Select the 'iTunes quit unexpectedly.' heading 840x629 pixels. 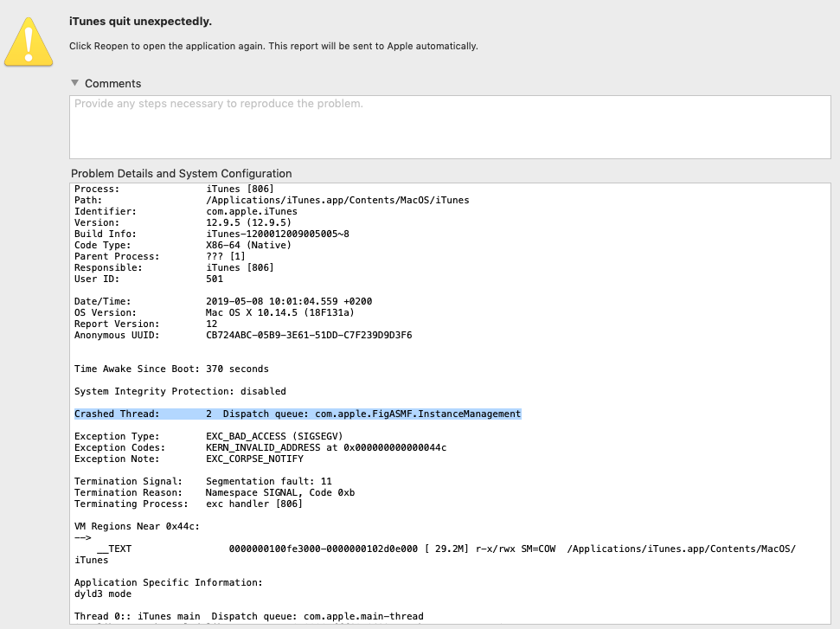[x=140, y=22]
